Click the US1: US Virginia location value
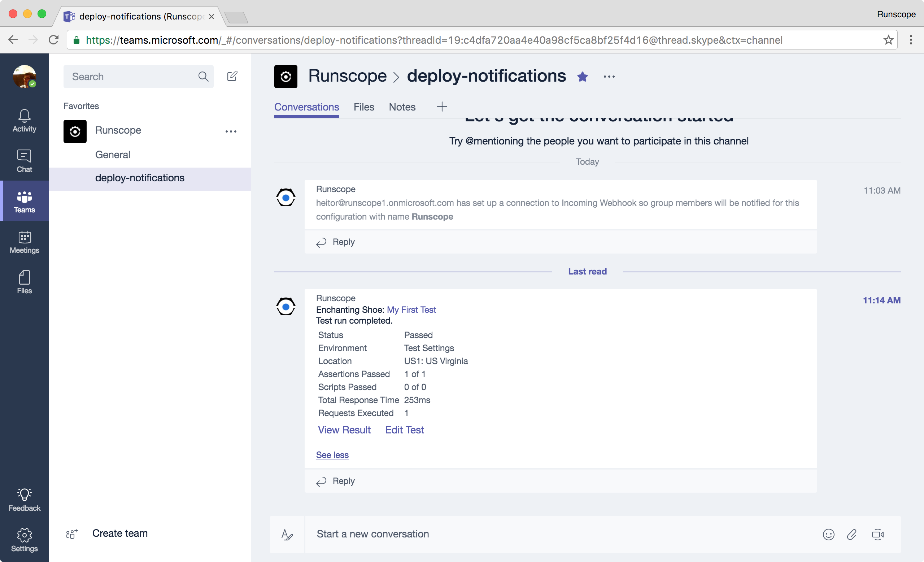 436,361
